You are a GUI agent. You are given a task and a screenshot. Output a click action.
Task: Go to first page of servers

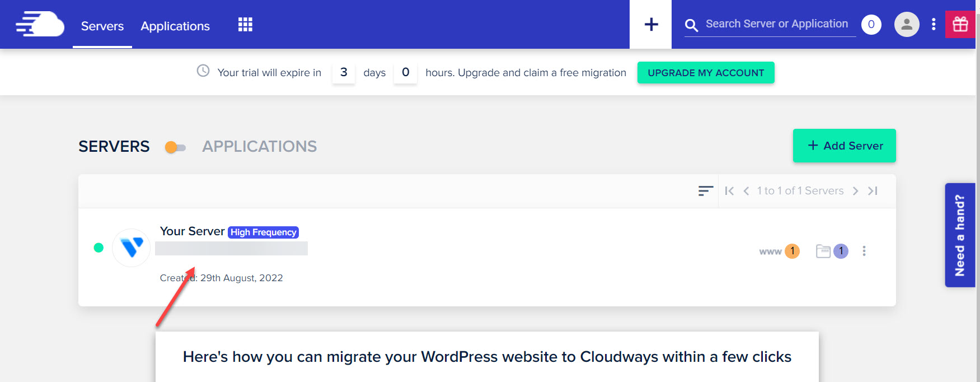[x=729, y=191]
